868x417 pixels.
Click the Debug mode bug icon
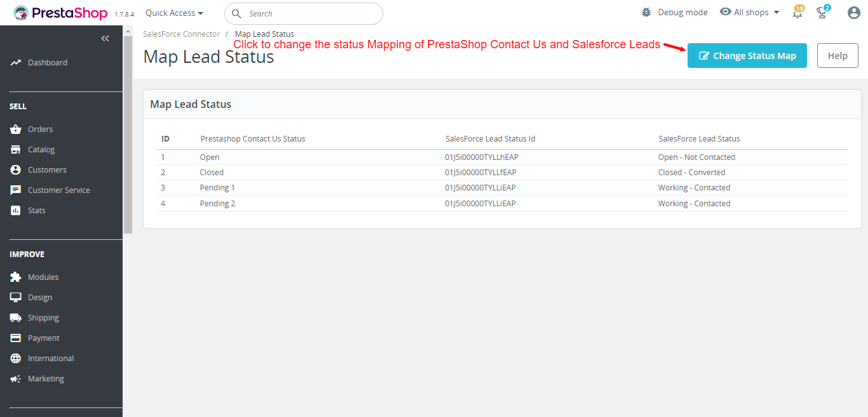tap(646, 13)
